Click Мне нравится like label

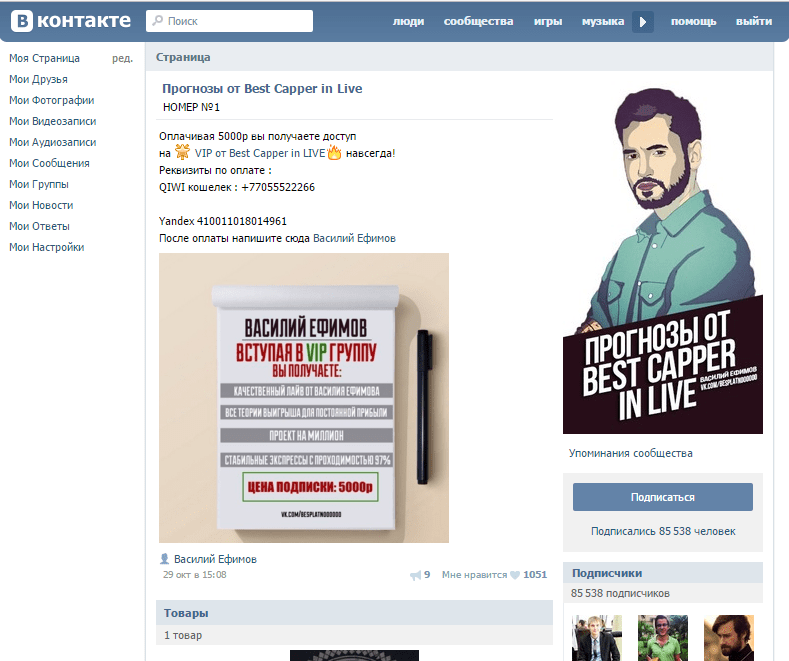474,574
